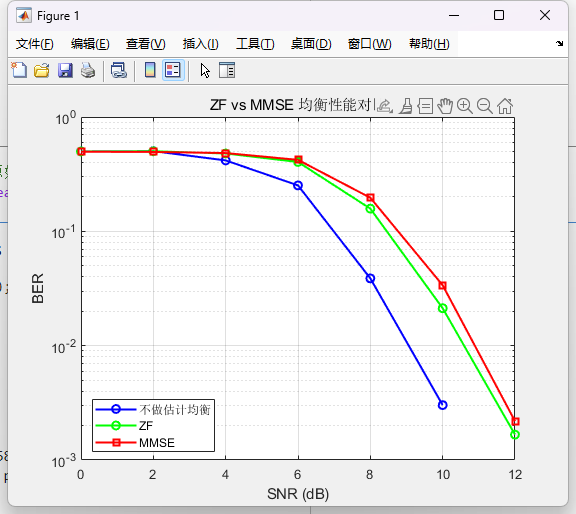The image size is (576, 514).
Task: Select the Brush data tool on axes toolbar
Action: (x=406, y=106)
